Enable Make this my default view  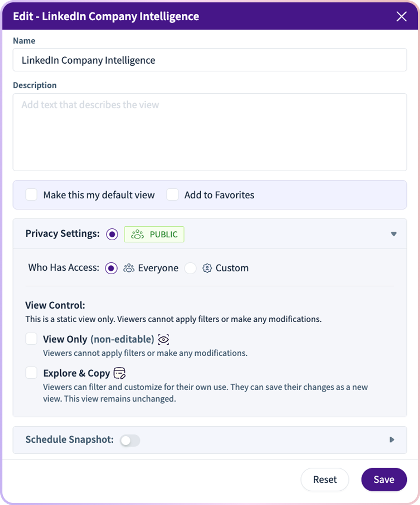click(31, 195)
